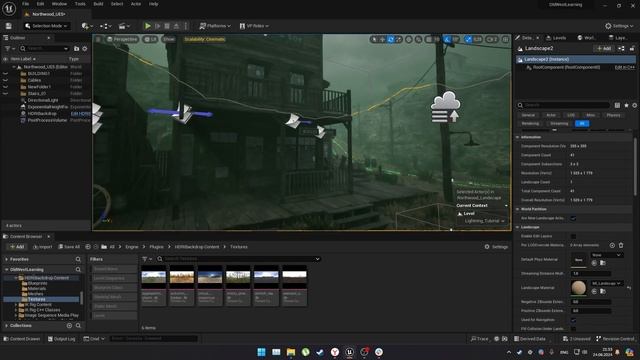Click the viewport camera speed control

[492, 39]
